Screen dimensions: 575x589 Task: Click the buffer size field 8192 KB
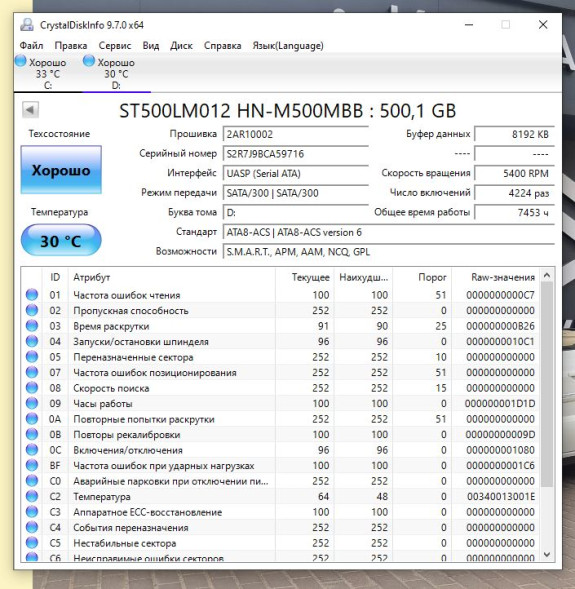514,134
